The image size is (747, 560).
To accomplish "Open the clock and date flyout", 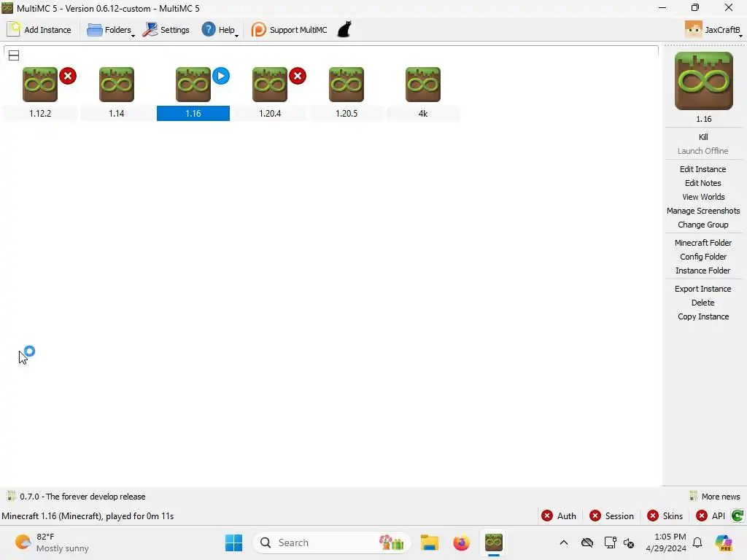I will pos(666,542).
